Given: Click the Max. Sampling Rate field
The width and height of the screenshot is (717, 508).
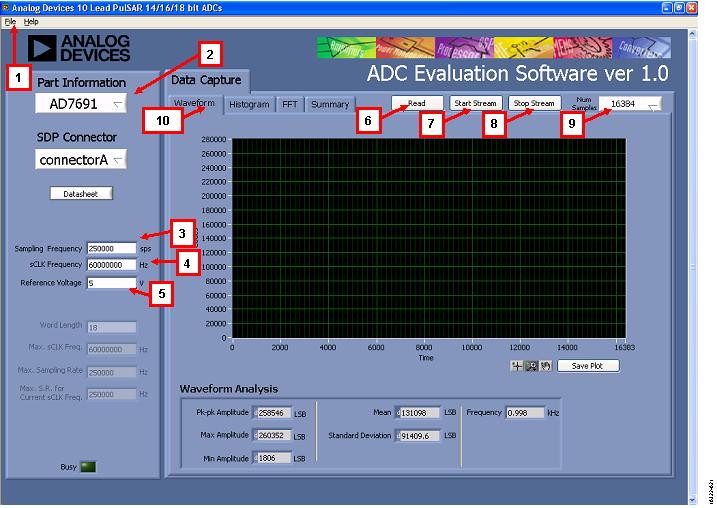Looking at the screenshot, I should (x=112, y=372).
